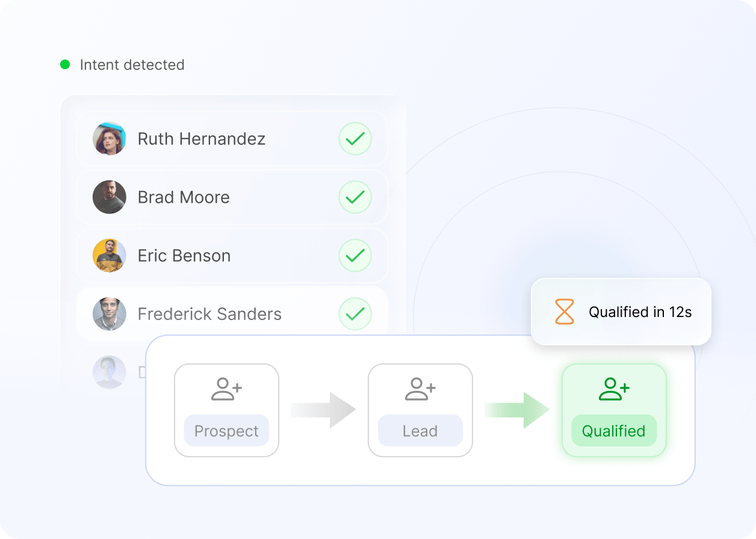The image size is (756, 539).
Task: Click Frederick Sanders' name in the list
Action: click(x=209, y=314)
